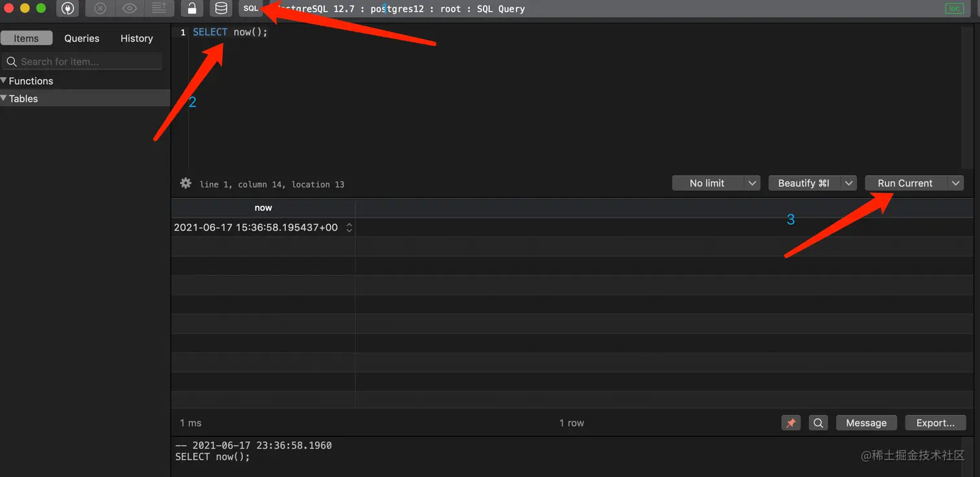This screenshot has width=980, height=477.
Task: Collapse the Functions section triangle
Action: (x=4, y=81)
